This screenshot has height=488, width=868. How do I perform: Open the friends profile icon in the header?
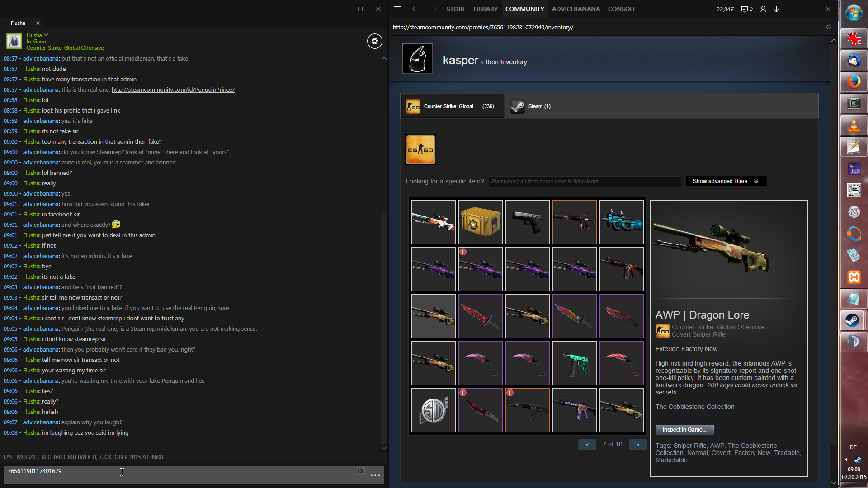[763, 9]
